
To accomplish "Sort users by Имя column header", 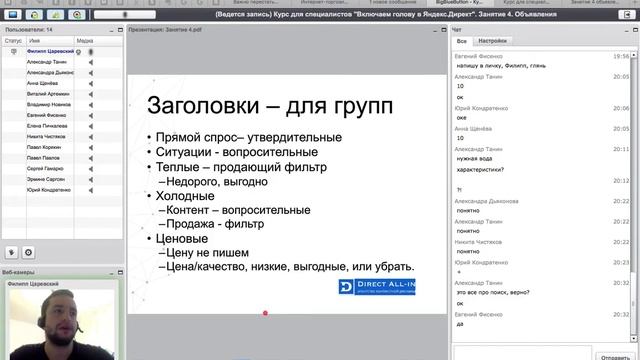I will [x=50, y=41].
